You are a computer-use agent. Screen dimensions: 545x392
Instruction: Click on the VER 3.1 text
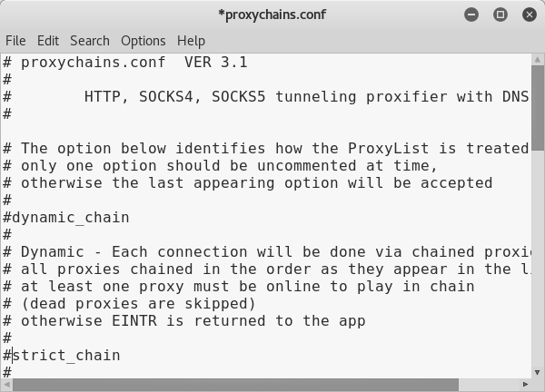pos(216,63)
